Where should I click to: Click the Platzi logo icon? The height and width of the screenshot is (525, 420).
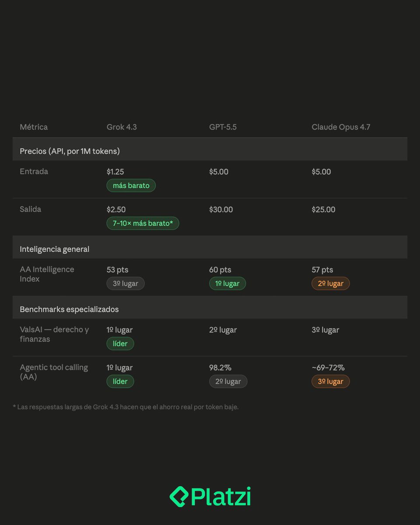tap(179, 497)
